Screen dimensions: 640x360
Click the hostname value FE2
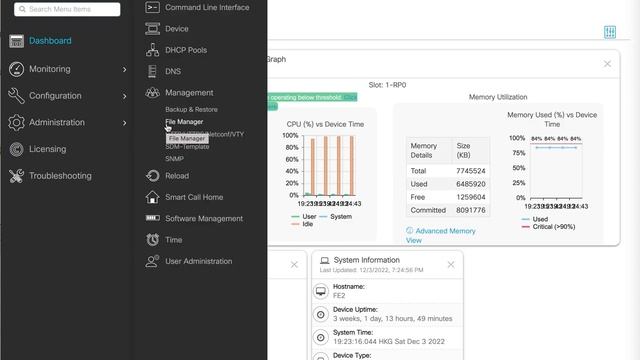339,296
